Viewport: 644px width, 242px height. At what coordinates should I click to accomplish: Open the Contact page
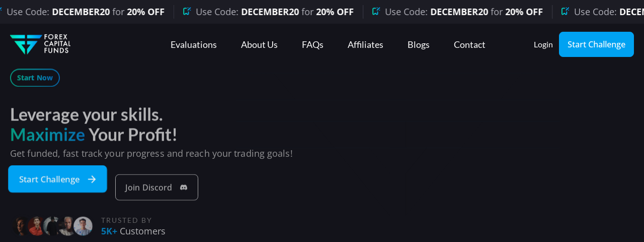tap(469, 44)
